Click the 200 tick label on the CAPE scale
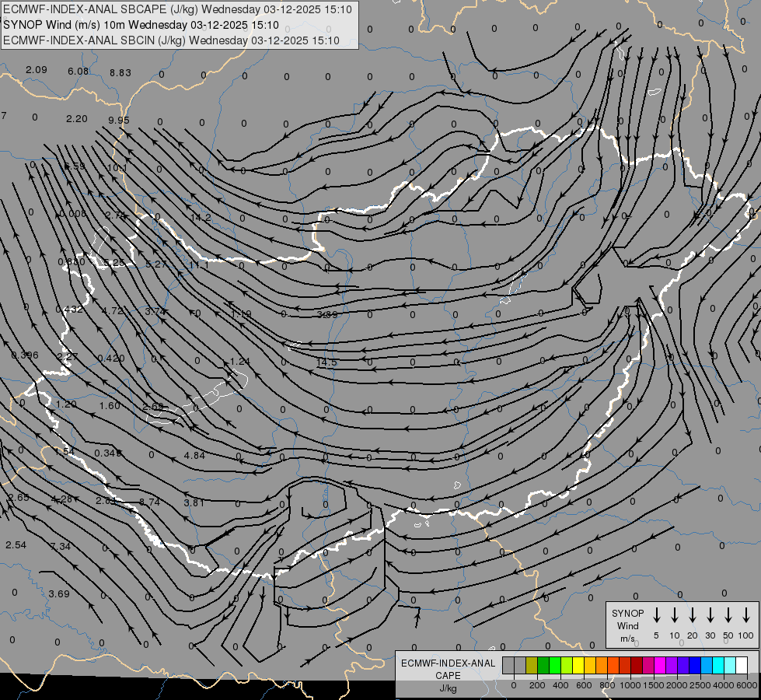Screen dimensions: 761x700 [x=537, y=685]
